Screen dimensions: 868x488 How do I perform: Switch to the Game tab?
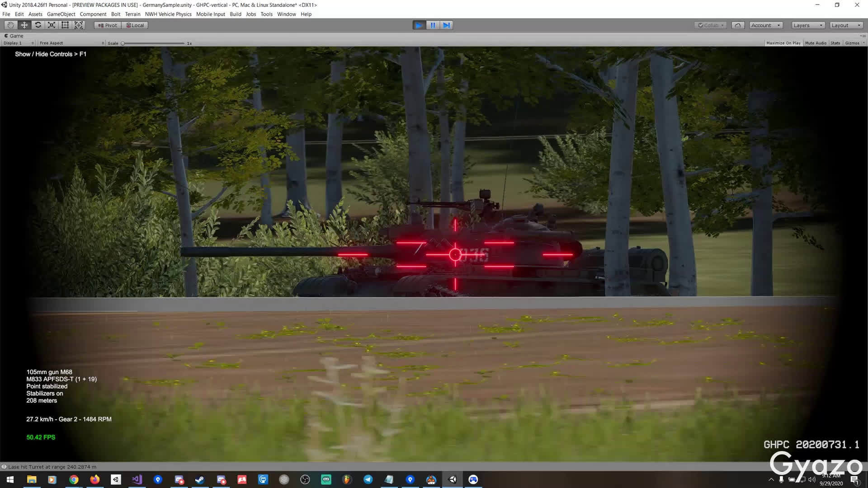(14, 36)
